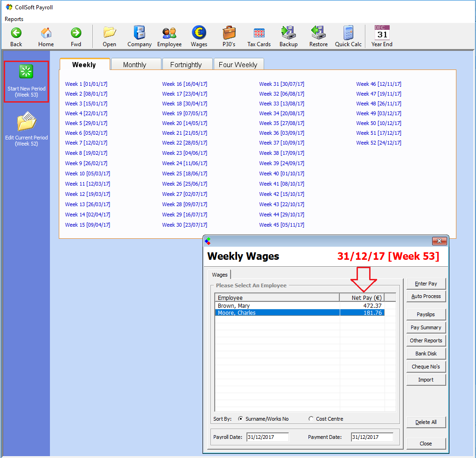Switch to the Monthly tab
The height and width of the screenshot is (458, 476).
coord(134,65)
